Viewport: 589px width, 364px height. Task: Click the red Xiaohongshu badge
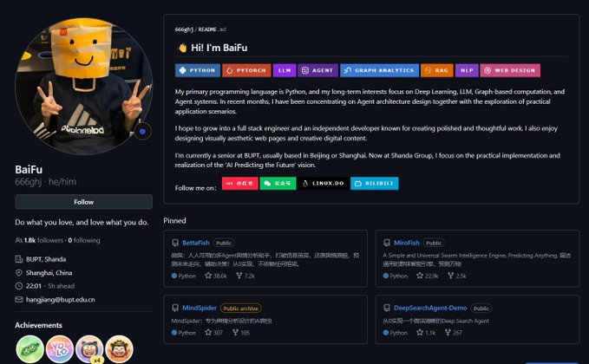[x=240, y=183]
